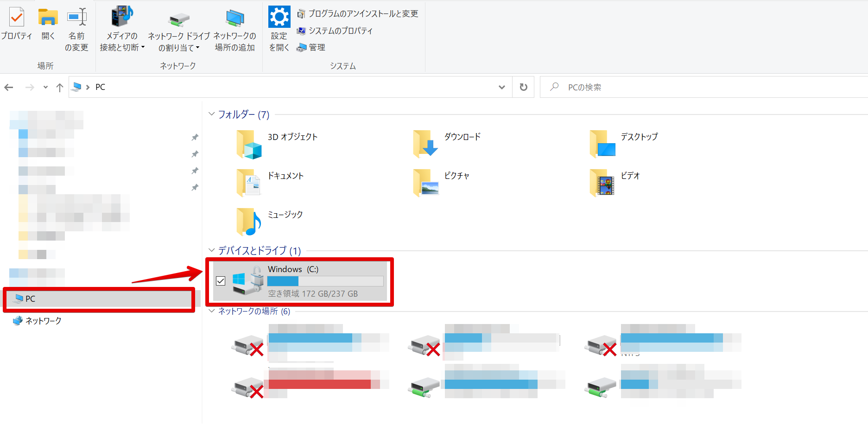Click the Windows (C:) capacity bar
The height and width of the screenshot is (426, 868).
[x=325, y=281]
